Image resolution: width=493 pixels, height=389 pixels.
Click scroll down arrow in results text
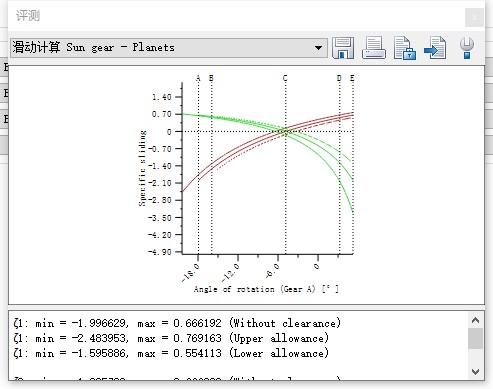(x=475, y=371)
